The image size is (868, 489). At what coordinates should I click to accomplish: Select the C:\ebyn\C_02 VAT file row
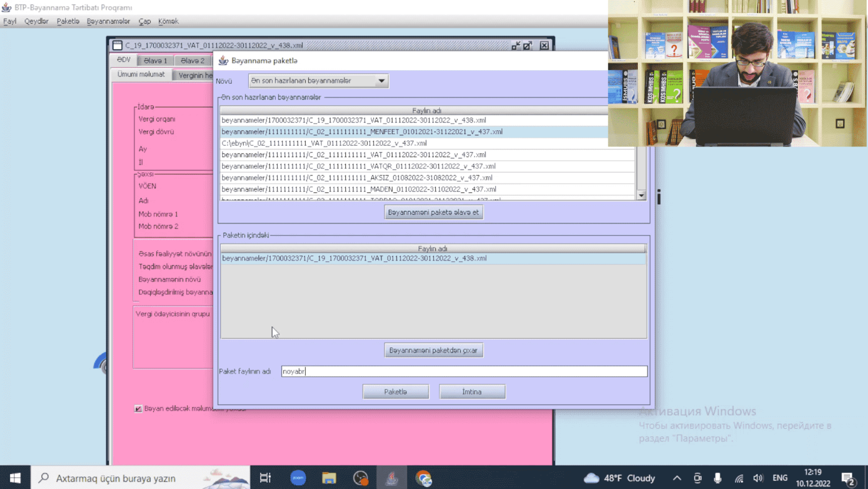point(414,143)
